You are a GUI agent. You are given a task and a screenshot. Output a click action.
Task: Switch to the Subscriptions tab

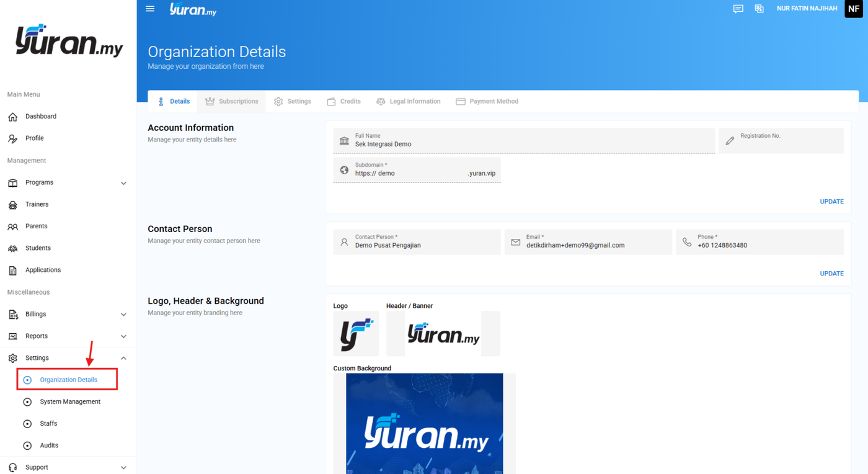[x=231, y=102]
